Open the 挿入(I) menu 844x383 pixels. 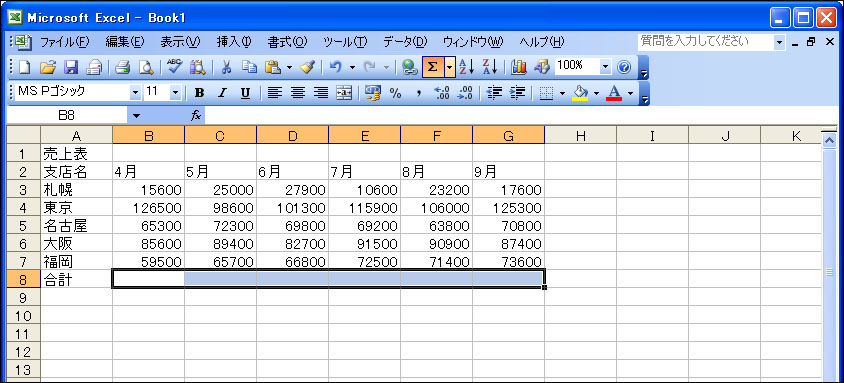pos(234,41)
